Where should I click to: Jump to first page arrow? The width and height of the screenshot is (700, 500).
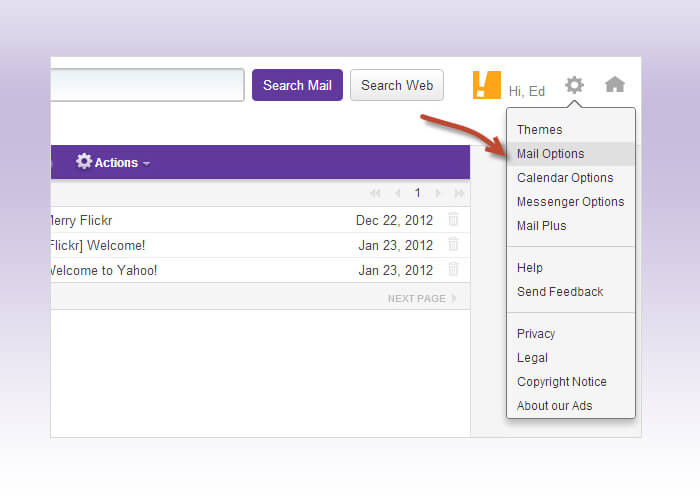(x=375, y=193)
